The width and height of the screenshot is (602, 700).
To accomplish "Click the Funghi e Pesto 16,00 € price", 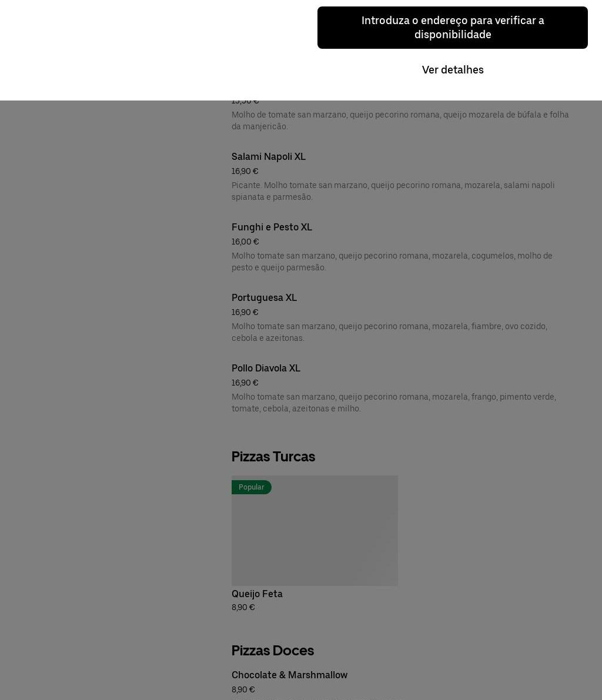I will point(245,242).
